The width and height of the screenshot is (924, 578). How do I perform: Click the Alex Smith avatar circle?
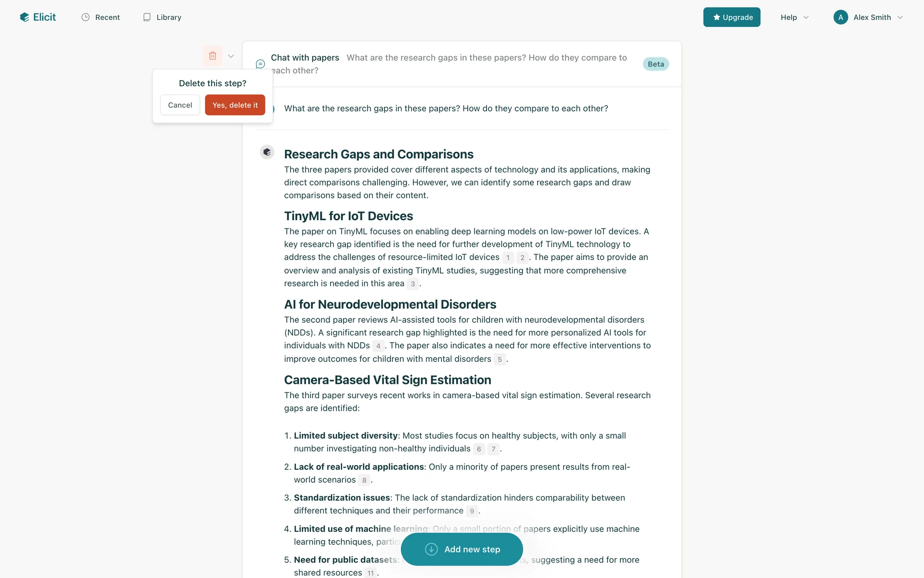click(840, 17)
